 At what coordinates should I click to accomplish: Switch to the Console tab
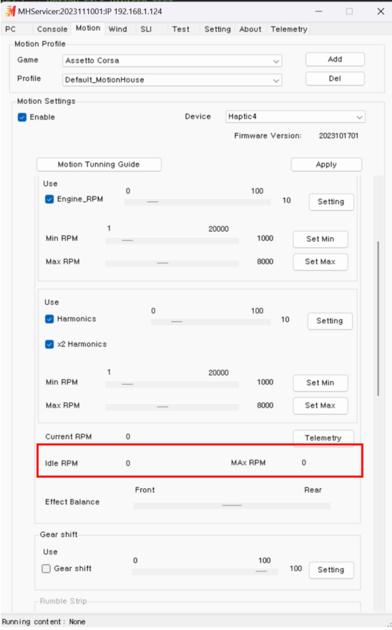click(x=52, y=29)
